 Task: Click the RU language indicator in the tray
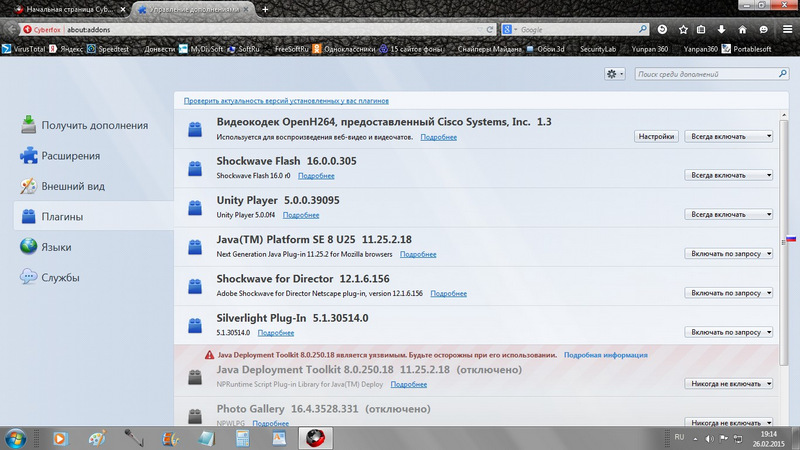tap(679, 437)
